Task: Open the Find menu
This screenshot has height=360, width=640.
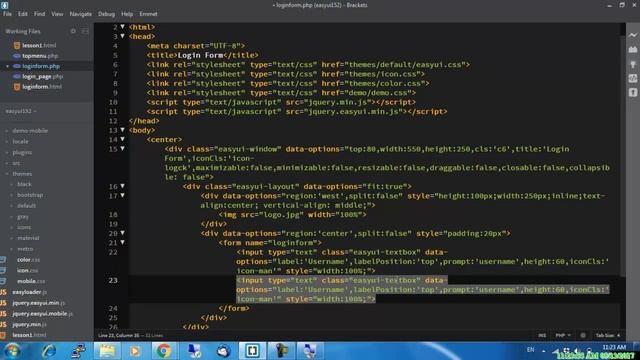Action: (40, 14)
